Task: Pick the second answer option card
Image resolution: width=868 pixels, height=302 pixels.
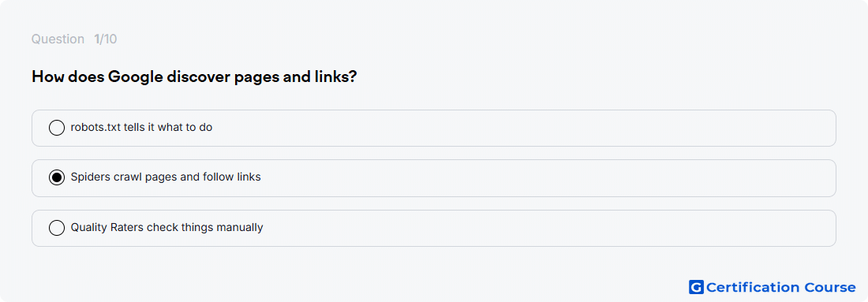Action: (433, 178)
